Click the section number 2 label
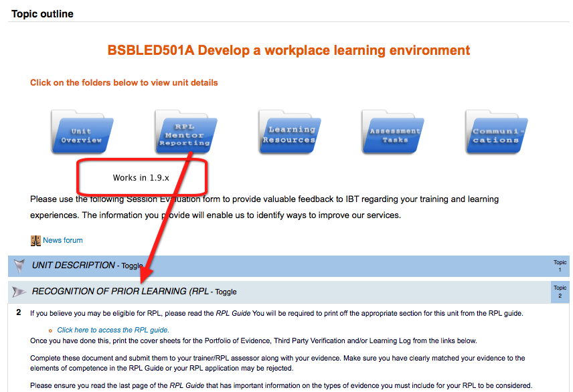Image resolution: width=573 pixels, height=392 pixels. (x=19, y=312)
